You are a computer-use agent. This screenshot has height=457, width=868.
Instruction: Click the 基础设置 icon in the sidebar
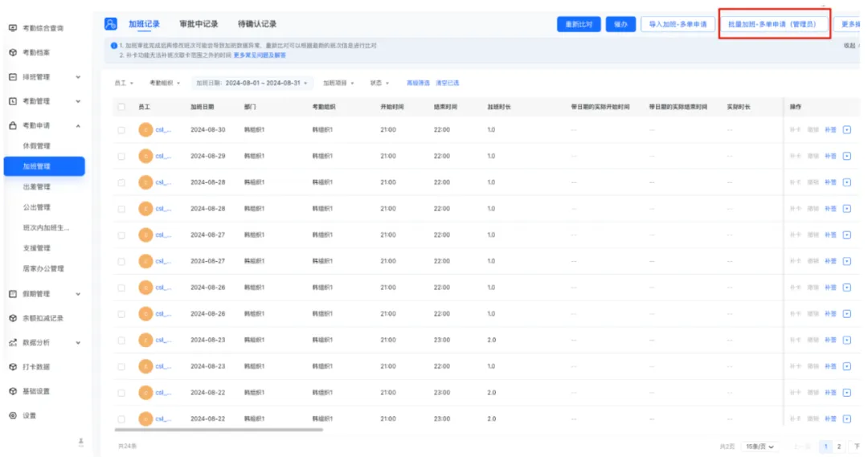coord(13,391)
